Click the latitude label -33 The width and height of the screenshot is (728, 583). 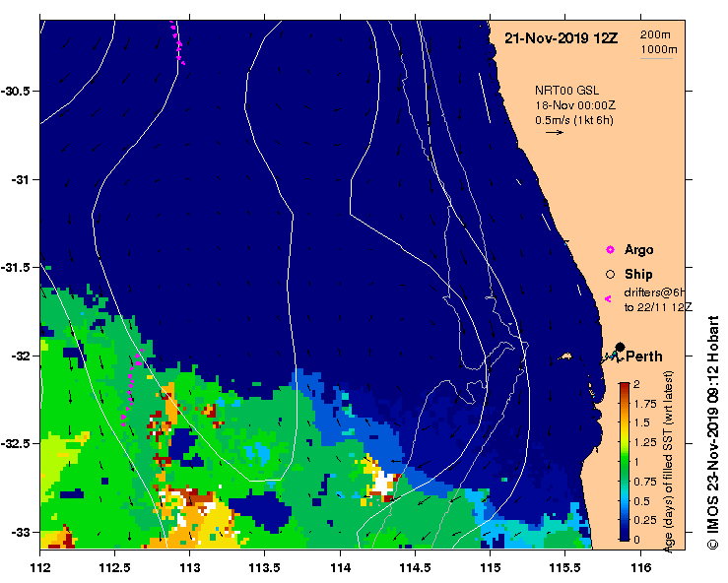(20, 533)
